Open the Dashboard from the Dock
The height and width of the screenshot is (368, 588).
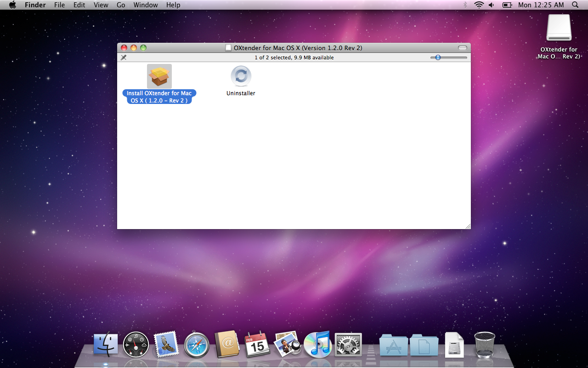pos(136,345)
